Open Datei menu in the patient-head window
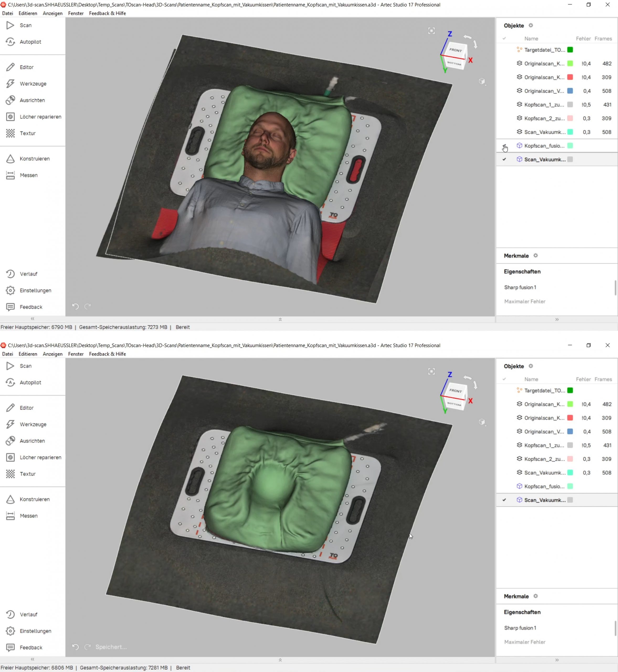 pos(7,13)
